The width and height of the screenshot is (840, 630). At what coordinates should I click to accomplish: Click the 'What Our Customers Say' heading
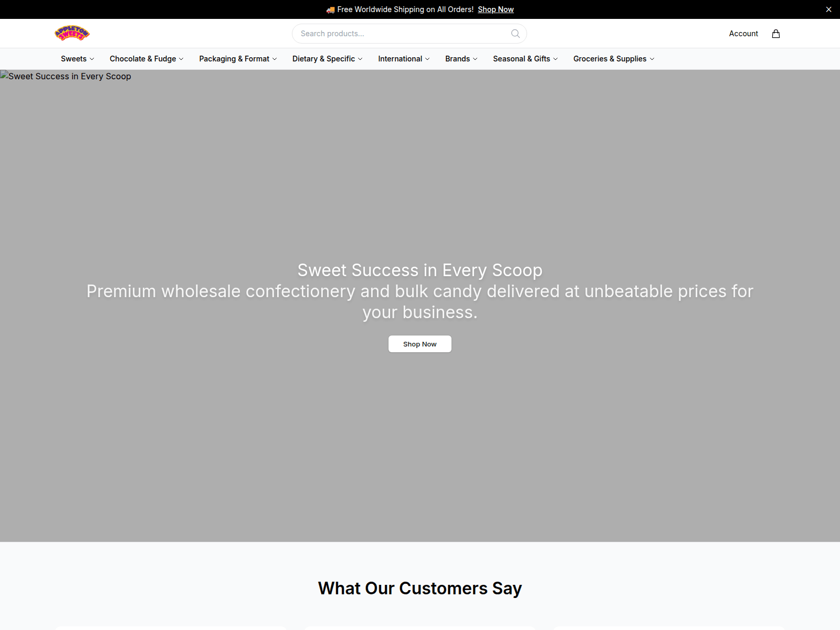420,588
